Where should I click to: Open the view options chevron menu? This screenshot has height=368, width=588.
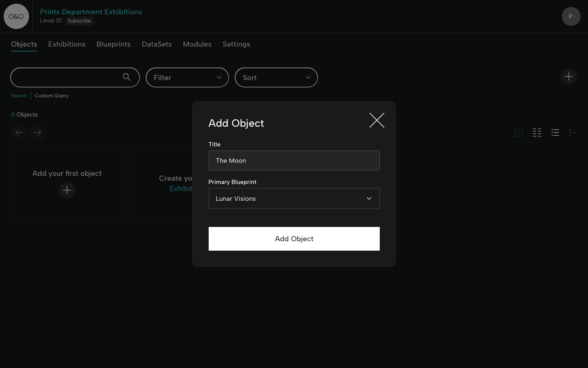[x=573, y=132]
